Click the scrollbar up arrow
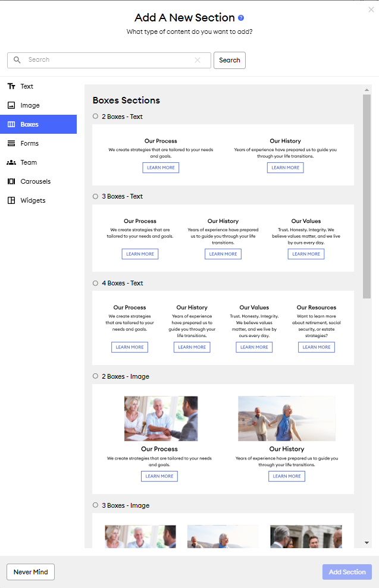379x588 pixels. [x=367, y=90]
